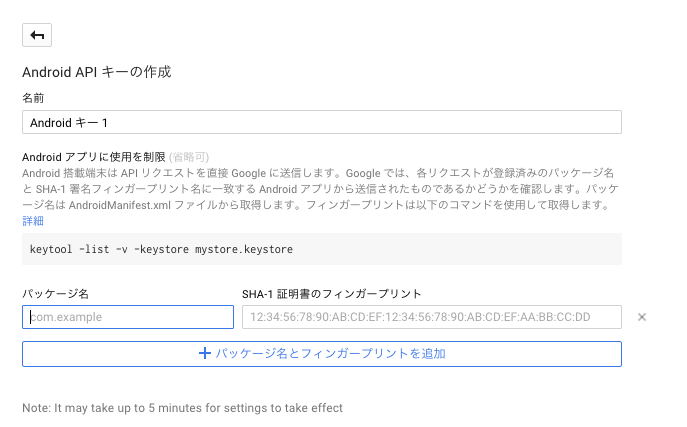Click the note about 5 minutes for settings

[x=182, y=408]
